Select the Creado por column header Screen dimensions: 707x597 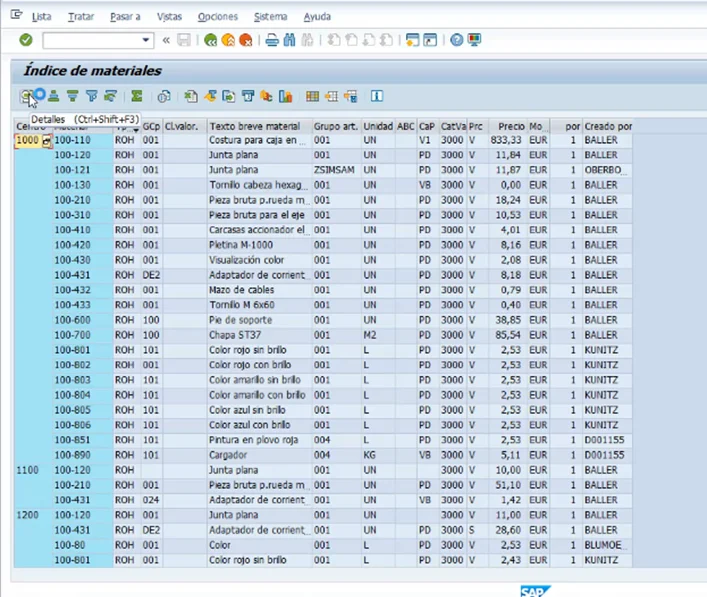(x=607, y=126)
